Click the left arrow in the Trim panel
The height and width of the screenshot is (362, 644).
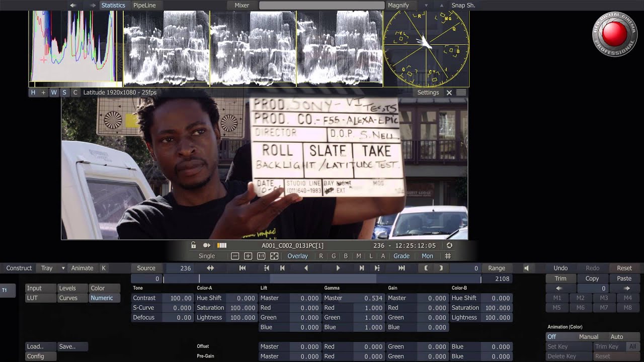558,288
